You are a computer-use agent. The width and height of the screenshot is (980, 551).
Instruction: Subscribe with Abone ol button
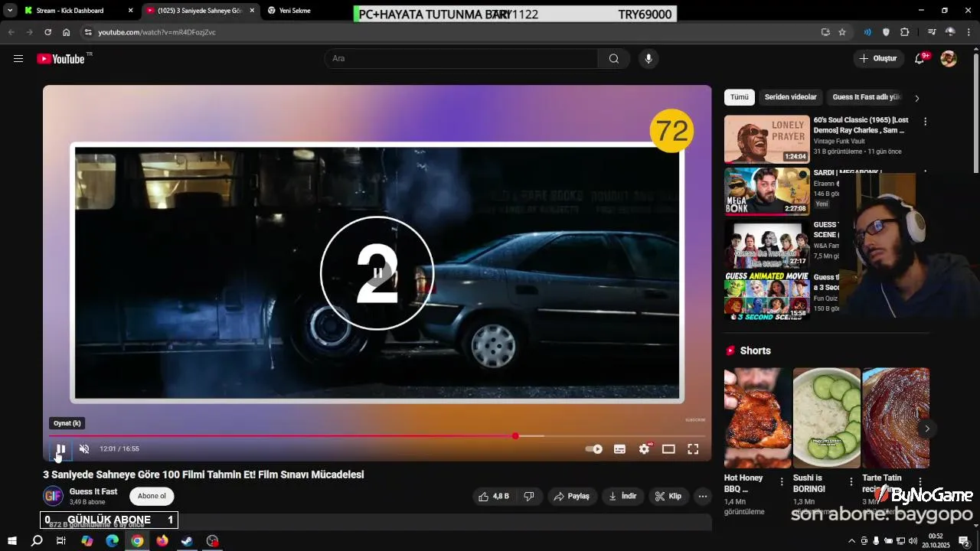click(x=152, y=496)
